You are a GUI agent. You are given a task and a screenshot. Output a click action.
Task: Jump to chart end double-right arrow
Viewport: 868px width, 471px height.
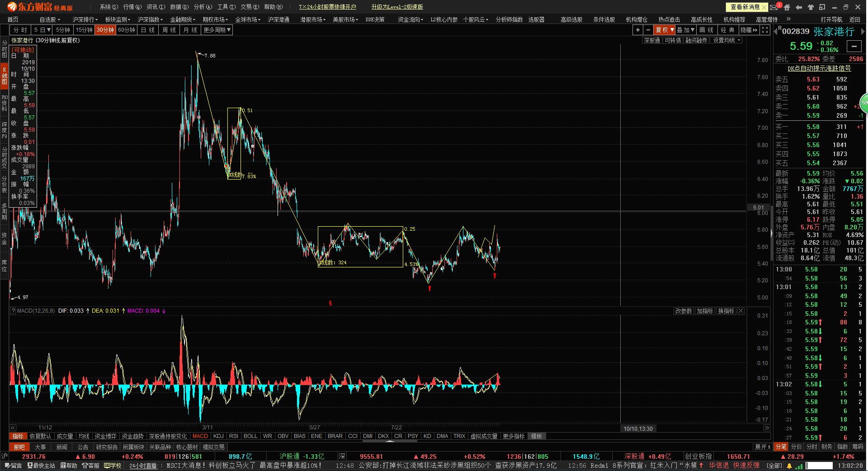(x=767, y=428)
